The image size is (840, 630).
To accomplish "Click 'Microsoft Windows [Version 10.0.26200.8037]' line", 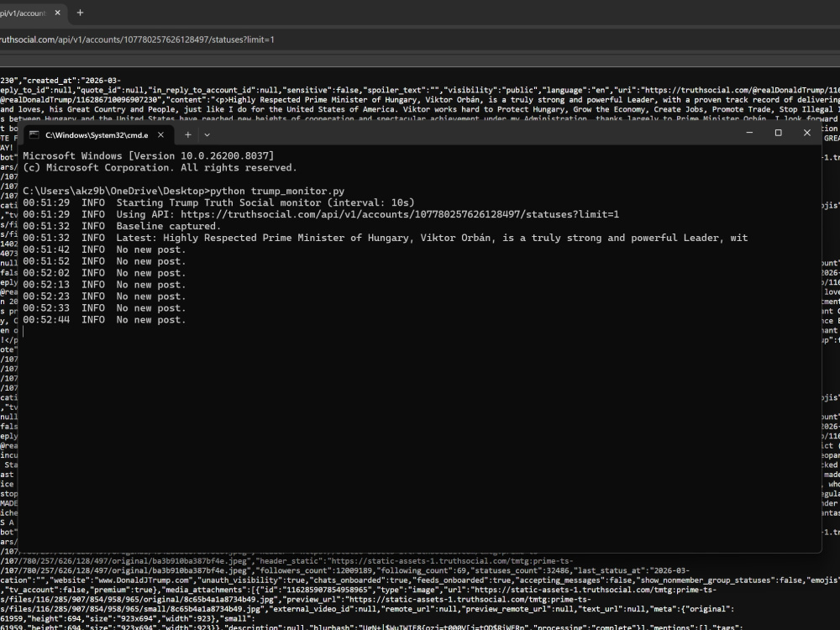I will click(149, 156).
